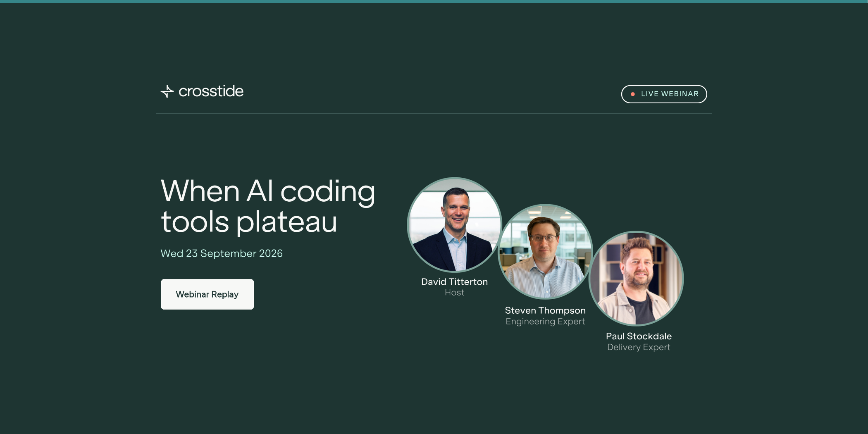
Task: Click the LIVE WEBINAR badge
Action: click(x=664, y=94)
